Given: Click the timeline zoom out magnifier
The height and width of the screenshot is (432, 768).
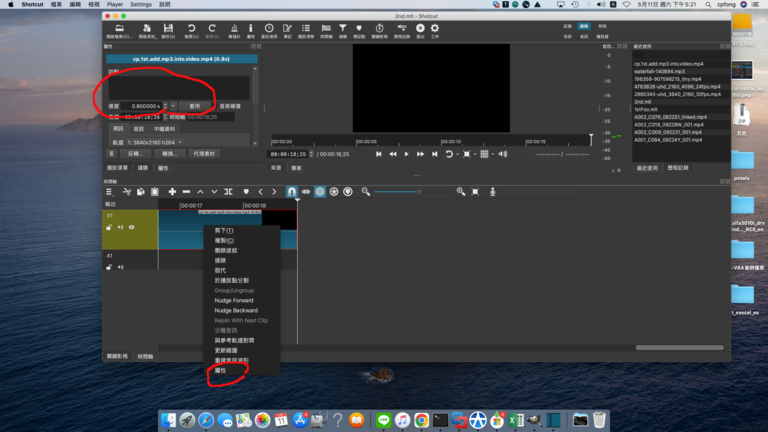Looking at the screenshot, I should (x=366, y=191).
